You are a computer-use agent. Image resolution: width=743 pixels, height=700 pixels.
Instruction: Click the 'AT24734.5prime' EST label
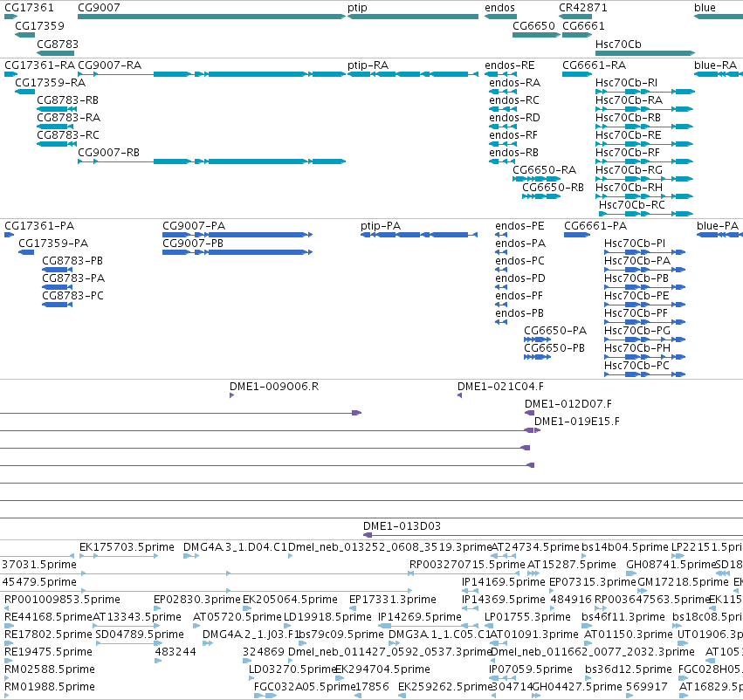pyautogui.click(x=535, y=547)
